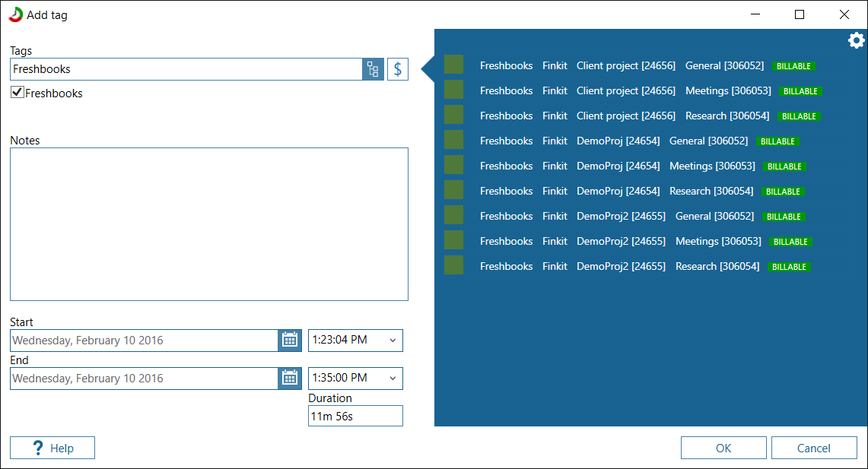The height and width of the screenshot is (469, 868).
Task: Click the Cancel button
Action: (x=814, y=448)
